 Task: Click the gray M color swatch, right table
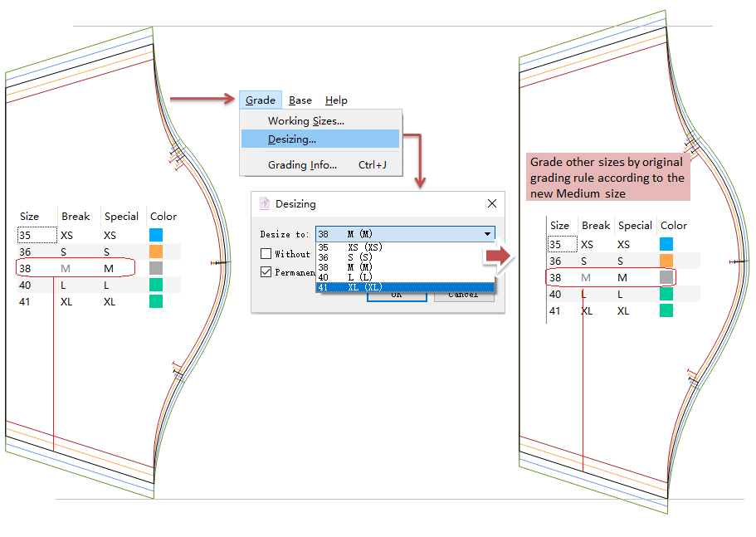[666, 277]
